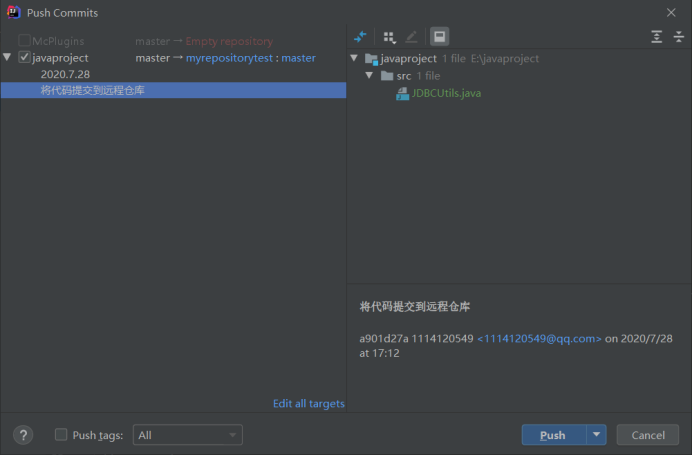
Task: Open the Push tags All dropdown
Action: click(x=188, y=435)
